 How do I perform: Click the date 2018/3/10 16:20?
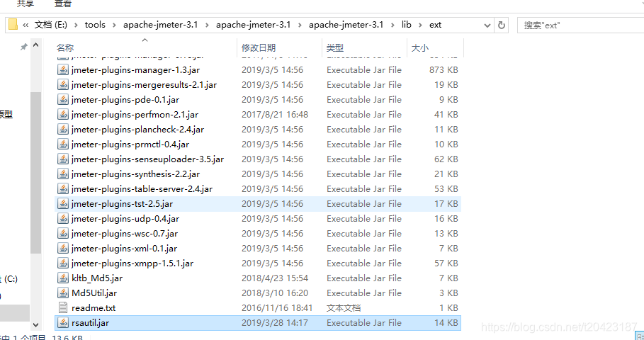tap(275, 293)
